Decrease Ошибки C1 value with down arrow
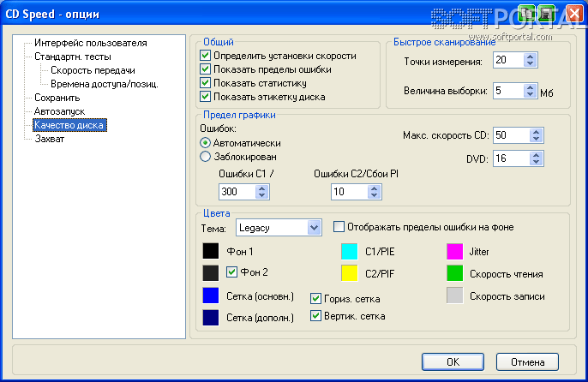Image resolution: width=588 pixels, height=382 pixels. pos(261,195)
